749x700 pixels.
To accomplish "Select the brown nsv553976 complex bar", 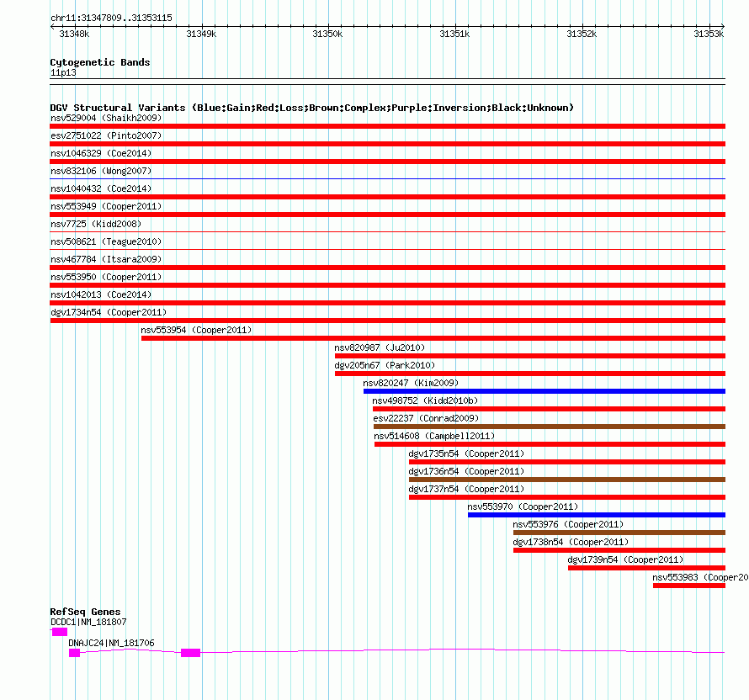I will (619, 533).
